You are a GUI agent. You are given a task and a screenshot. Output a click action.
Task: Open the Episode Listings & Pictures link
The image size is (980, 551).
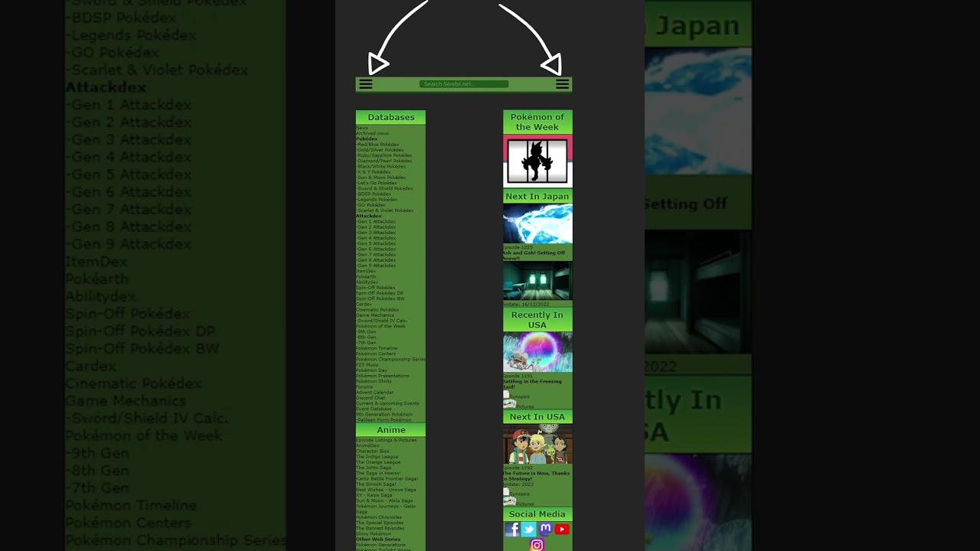pos(387,440)
